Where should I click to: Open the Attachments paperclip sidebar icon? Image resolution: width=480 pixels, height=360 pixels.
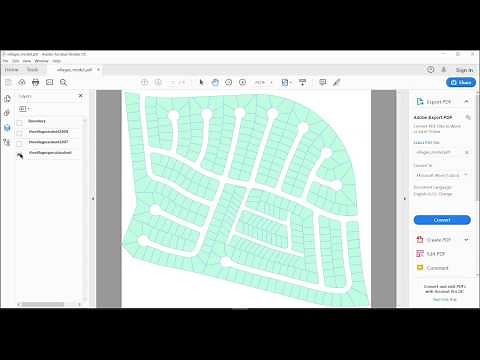pos(7,113)
